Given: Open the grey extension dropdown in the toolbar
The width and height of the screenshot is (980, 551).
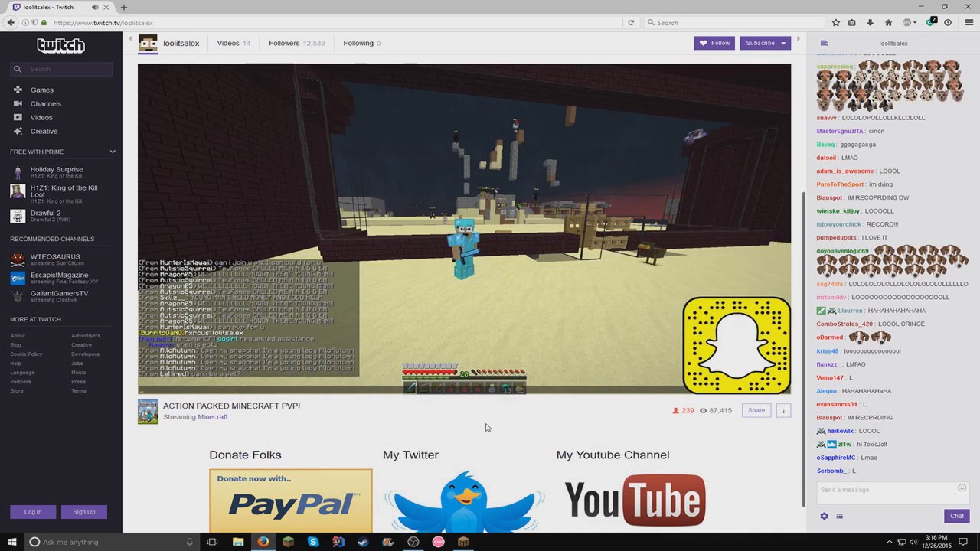Looking at the screenshot, I should [x=909, y=23].
